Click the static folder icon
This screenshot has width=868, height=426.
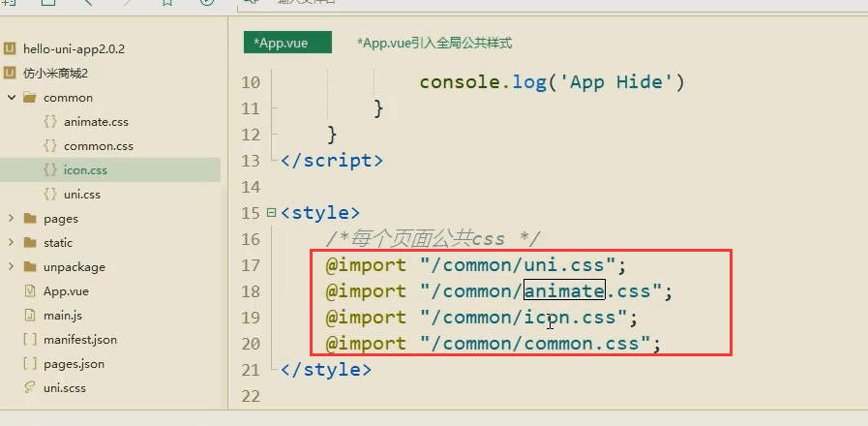click(30, 243)
